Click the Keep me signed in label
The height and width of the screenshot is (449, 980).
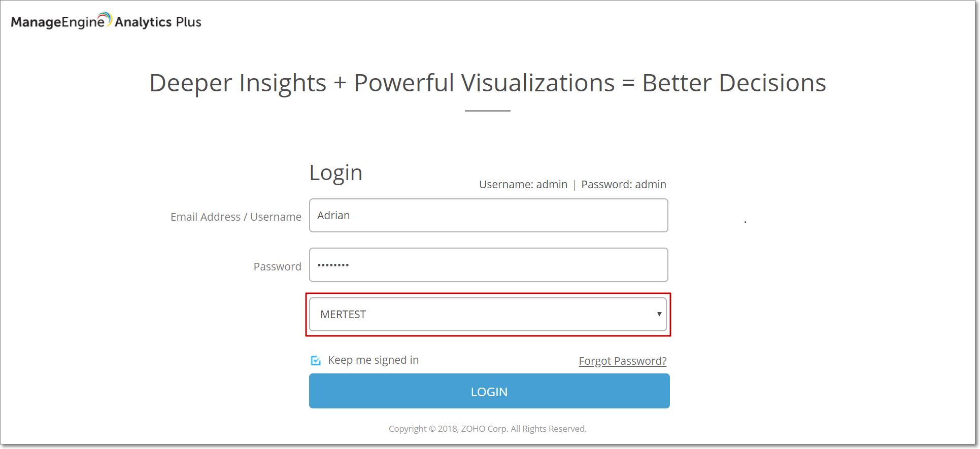point(373,360)
